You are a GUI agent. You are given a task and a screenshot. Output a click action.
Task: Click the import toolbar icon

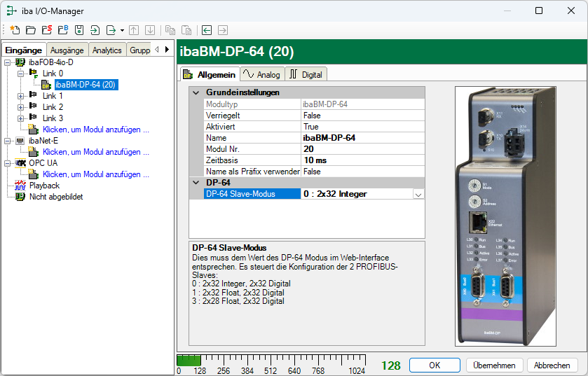coord(95,30)
